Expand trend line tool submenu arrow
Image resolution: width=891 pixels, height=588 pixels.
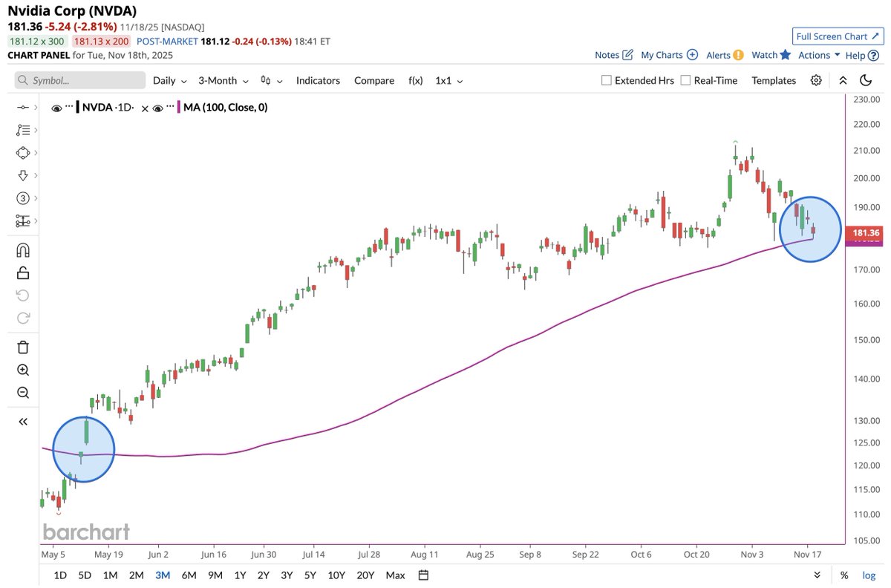coord(35,108)
